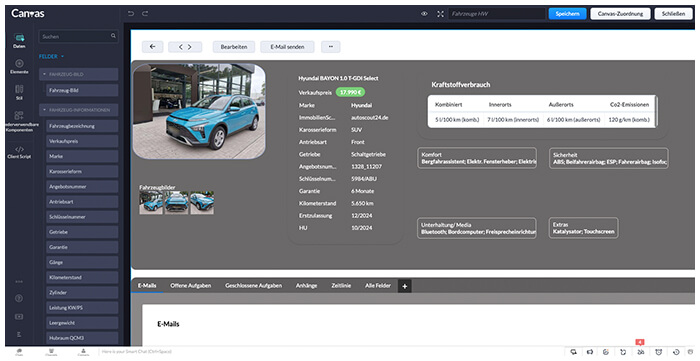Open the help question mark icon
The height and width of the screenshot is (361, 700).
pyautogui.click(x=19, y=298)
